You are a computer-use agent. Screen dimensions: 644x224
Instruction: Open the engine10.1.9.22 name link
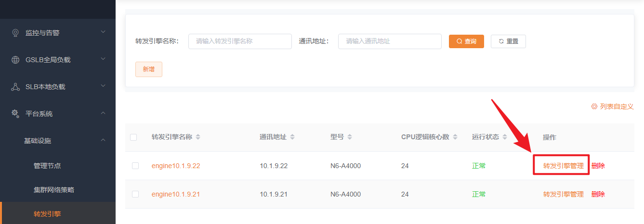[x=176, y=166]
